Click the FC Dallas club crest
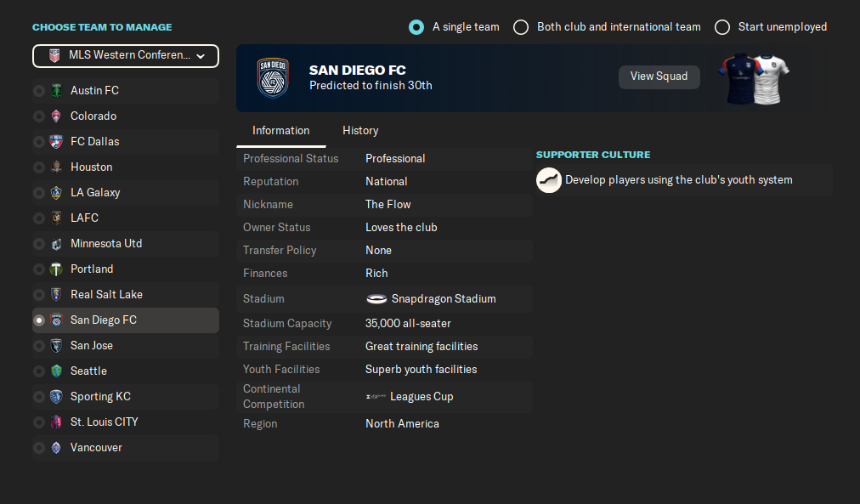 pos(56,141)
